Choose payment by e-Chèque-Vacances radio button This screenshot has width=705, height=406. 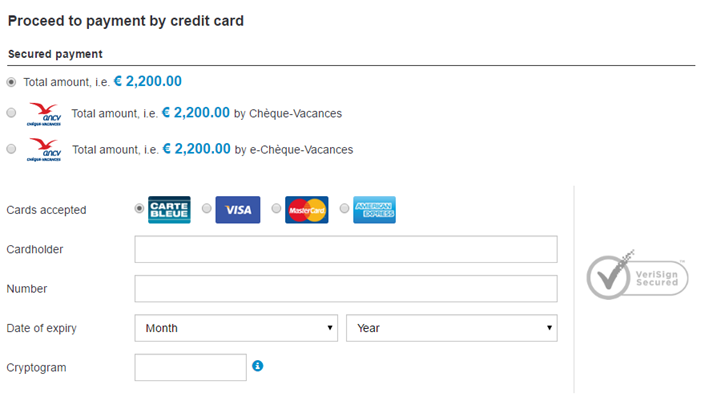pos(11,149)
